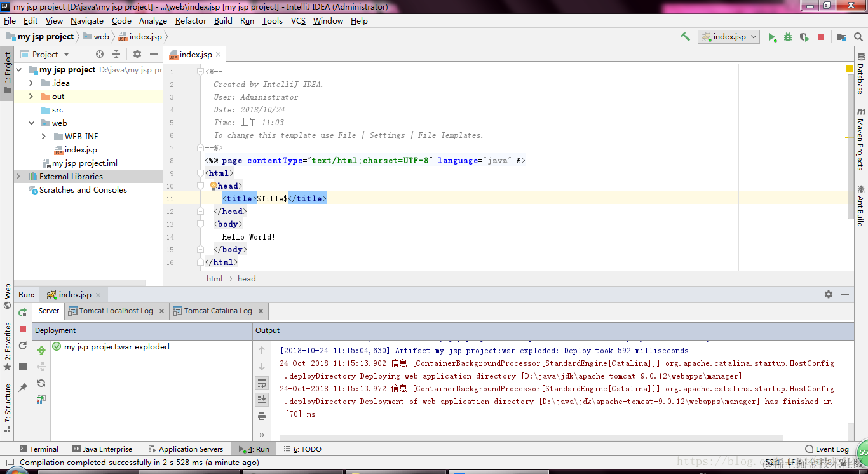868x474 pixels.
Task: Click the yellow inspection indicator above the scrollbar
Action: point(850,68)
